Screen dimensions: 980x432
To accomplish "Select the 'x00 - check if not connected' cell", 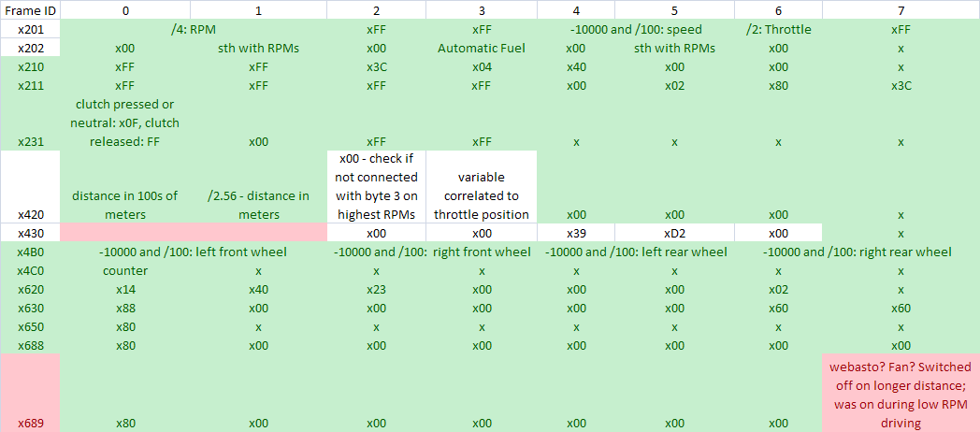I will click(376, 186).
